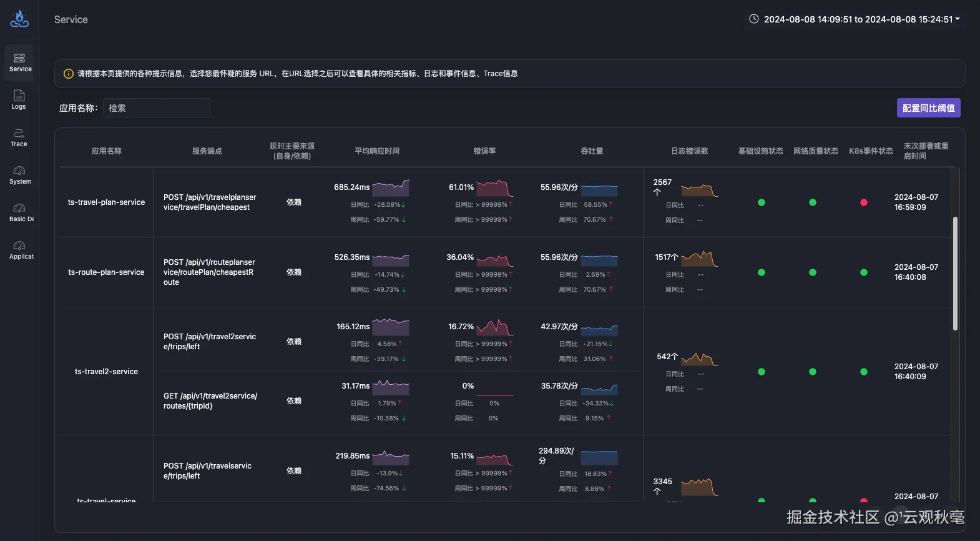Open the 61.01% error rate chart
Screen dimensions: 980x541
tap(495, 187)
